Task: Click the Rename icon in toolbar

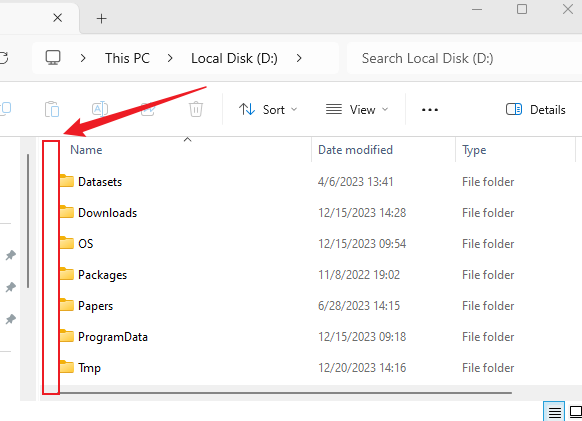Action: [100, 110]
